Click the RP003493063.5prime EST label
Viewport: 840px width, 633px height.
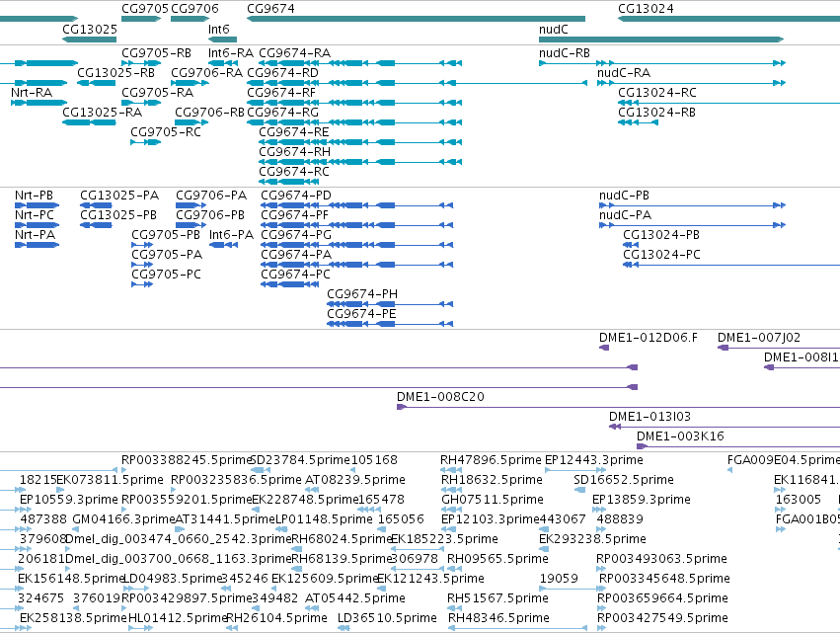point(661,559)
